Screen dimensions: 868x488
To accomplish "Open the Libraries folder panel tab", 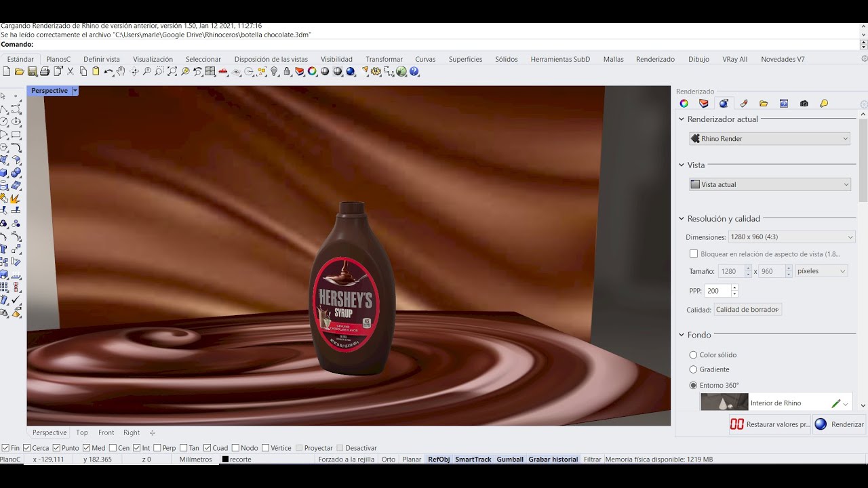I will (764, 104).
